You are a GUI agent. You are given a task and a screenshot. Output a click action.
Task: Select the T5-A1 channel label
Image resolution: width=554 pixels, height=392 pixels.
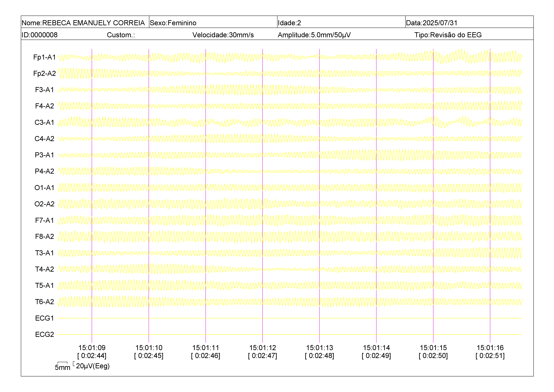(44, 286)
